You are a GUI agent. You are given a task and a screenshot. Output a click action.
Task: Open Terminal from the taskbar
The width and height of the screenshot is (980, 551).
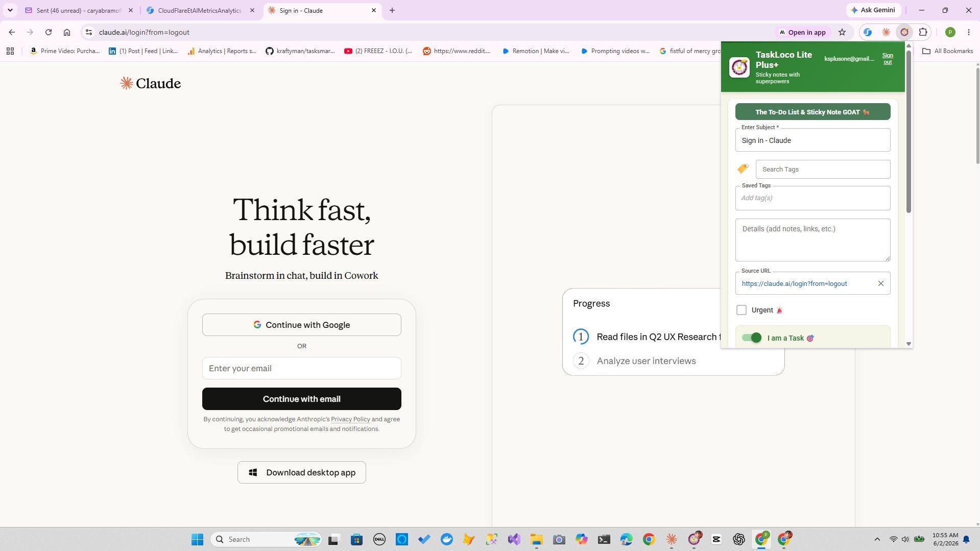click(604, 539)
